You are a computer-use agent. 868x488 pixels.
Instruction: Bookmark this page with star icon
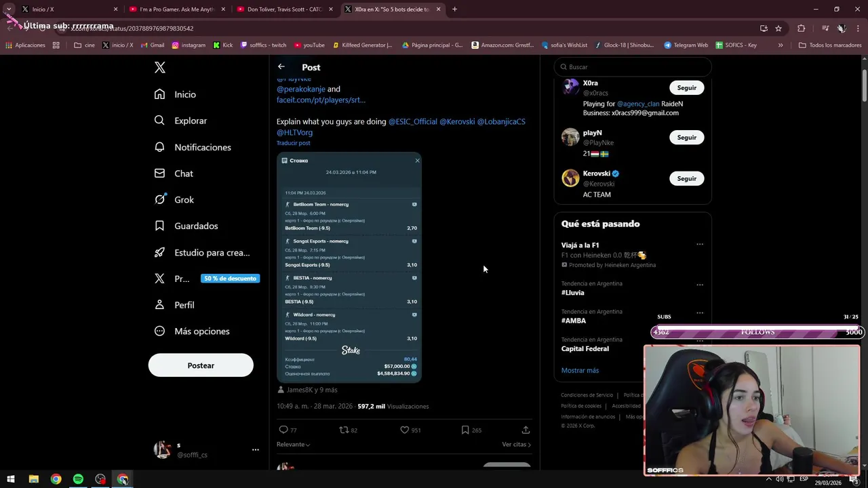778,28
